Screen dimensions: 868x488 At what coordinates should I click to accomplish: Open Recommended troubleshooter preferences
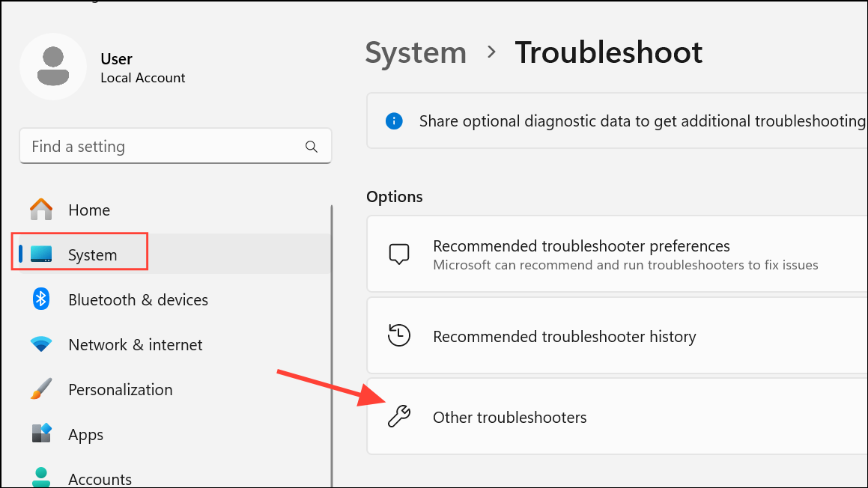coord(581,246)
